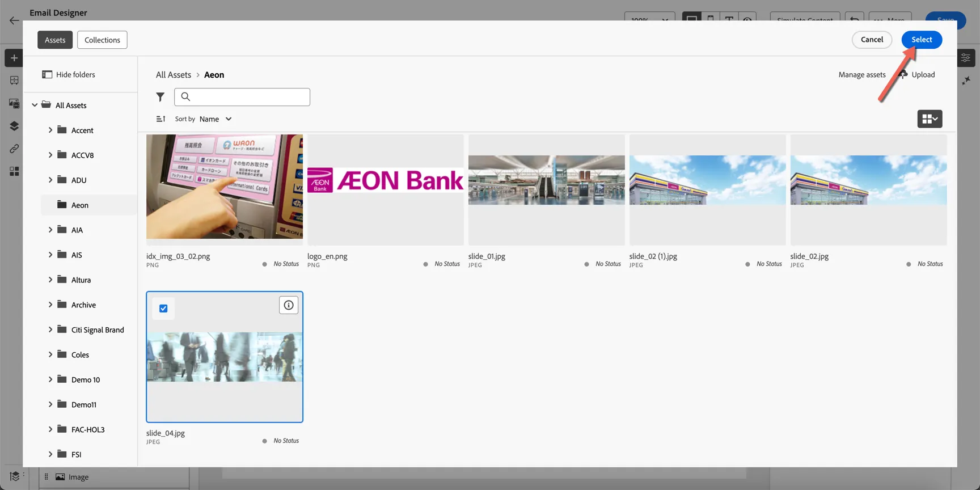Expand the Accent folder
Image resolution: width=980 pixels, height=490 pixels.
tap(50, 130)
